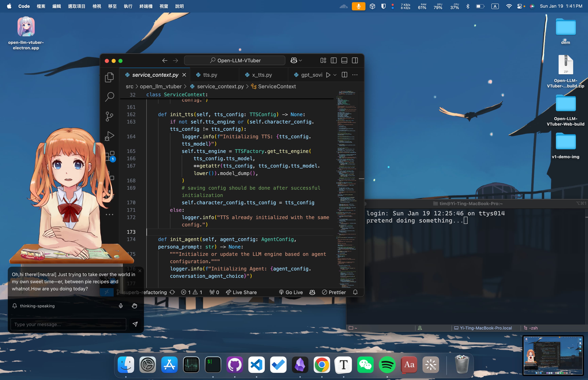Start Live Share from the status bar
This screenshot has width=588, height=380.
[241, 292]
